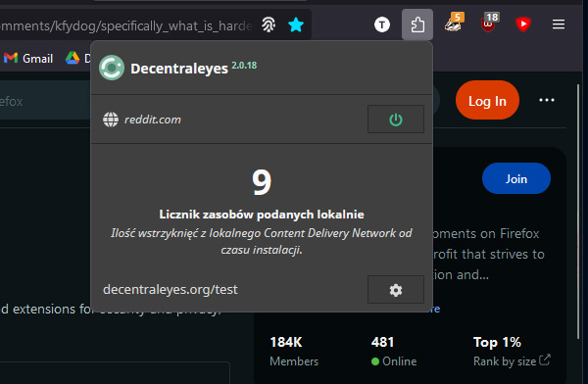588x384 pixels.
Task: Toggle the blue bookmark star
Action: click(x=296, y=24)
